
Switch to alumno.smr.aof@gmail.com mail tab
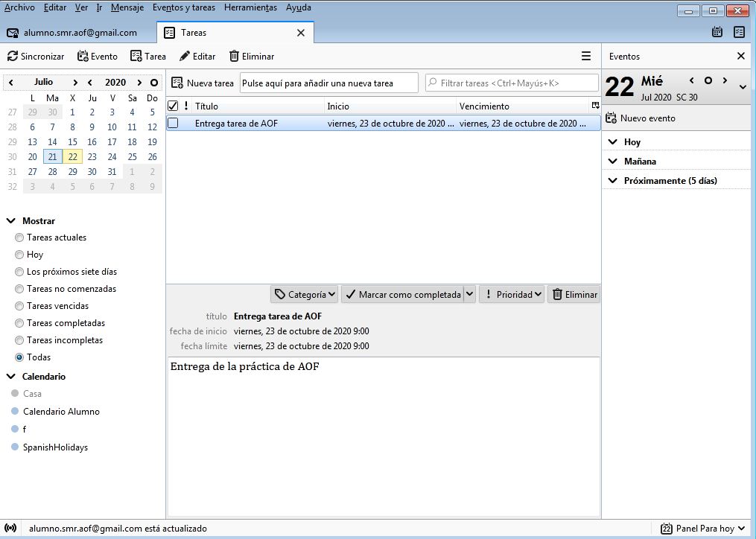coord(78,33)
